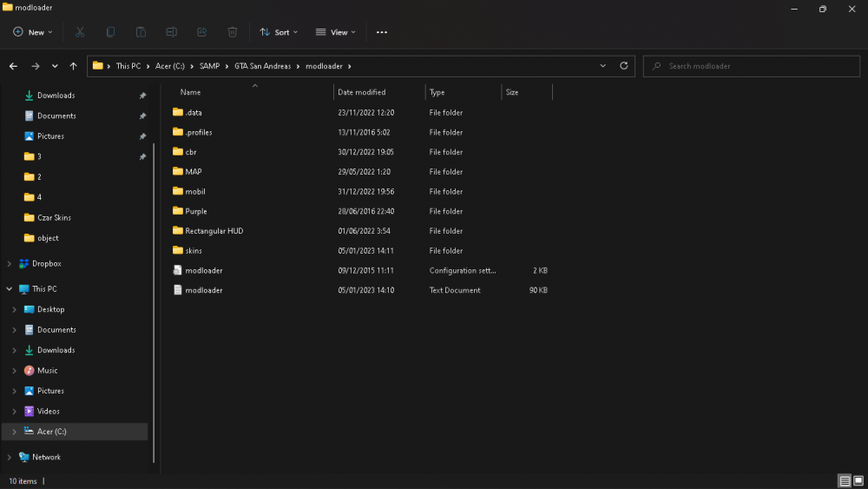
Task: Collapse the This PC tree node
Action: point(10,289)
